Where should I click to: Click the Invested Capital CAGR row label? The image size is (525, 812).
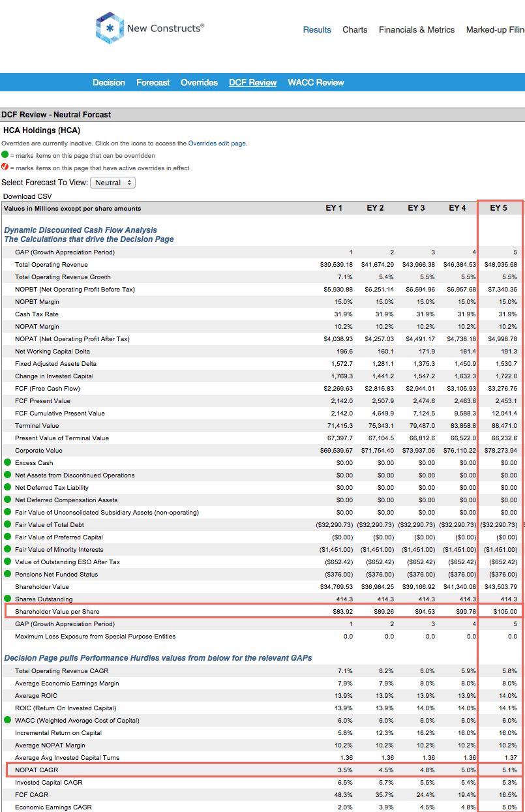coord(49,783)
